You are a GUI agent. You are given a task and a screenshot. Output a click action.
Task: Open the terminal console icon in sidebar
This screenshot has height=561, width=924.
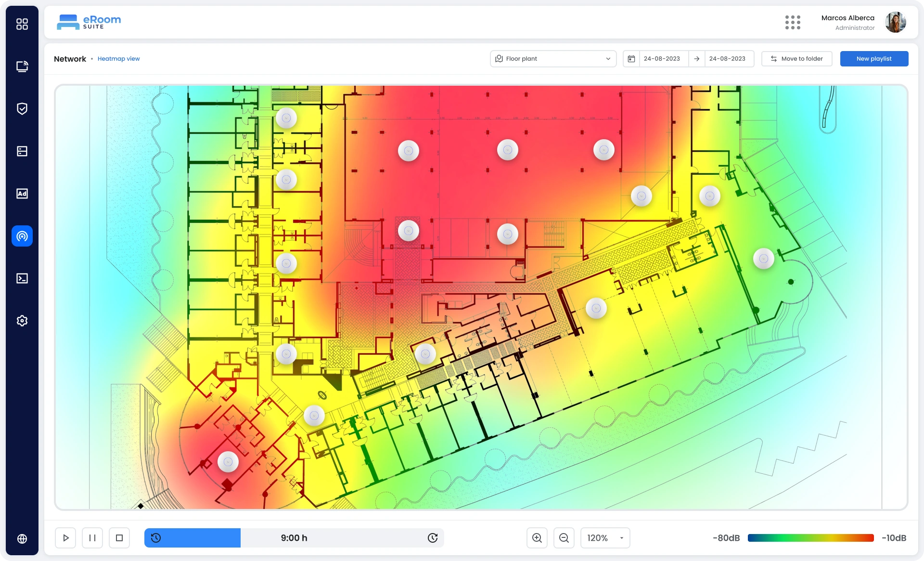pyautogui.click(x=22, y=278)
